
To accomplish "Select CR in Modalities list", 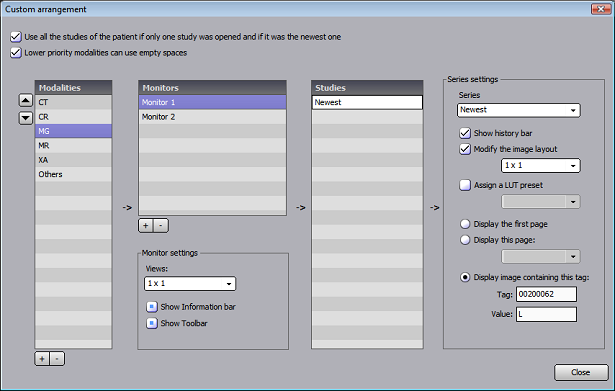I will pos(73,117).
